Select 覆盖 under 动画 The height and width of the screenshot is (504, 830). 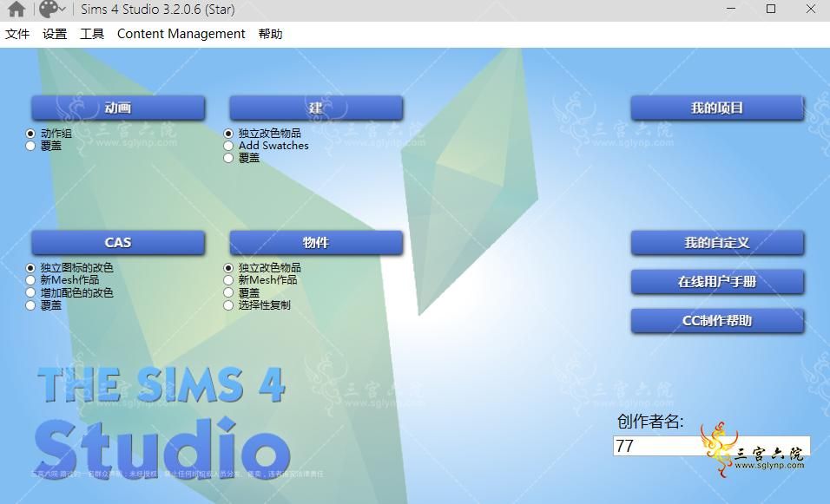[x=30, y=146]
